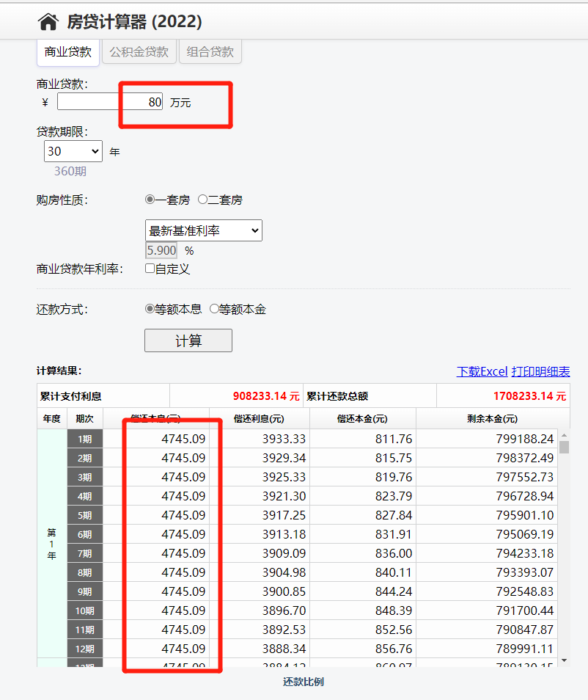Select the 商业贷款 tab
The height and width of the screenshot is (700, 588).
[68, 51]
